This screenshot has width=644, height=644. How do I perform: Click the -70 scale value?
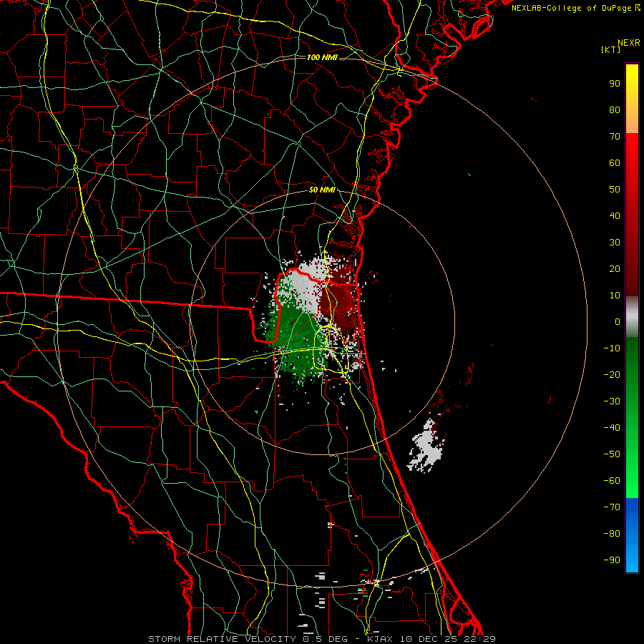pos(612,507)
